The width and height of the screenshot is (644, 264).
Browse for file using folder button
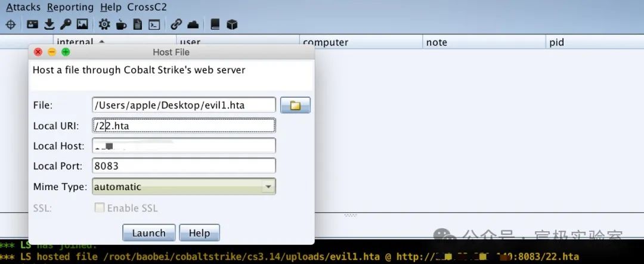tap(295, 105)
